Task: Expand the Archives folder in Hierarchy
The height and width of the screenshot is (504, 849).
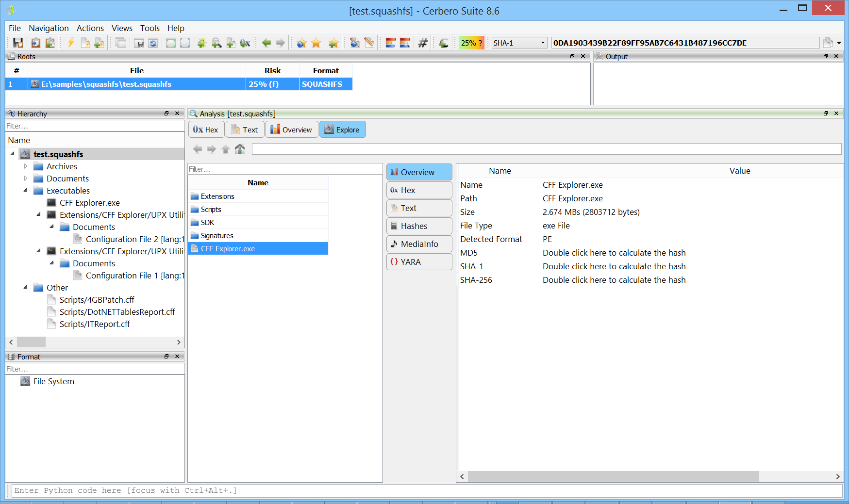Action: [26, 166]
